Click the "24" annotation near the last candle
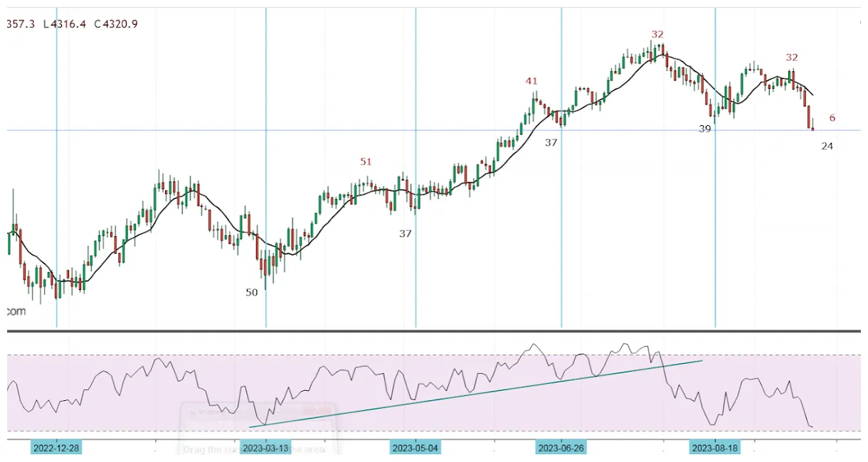 827,146
